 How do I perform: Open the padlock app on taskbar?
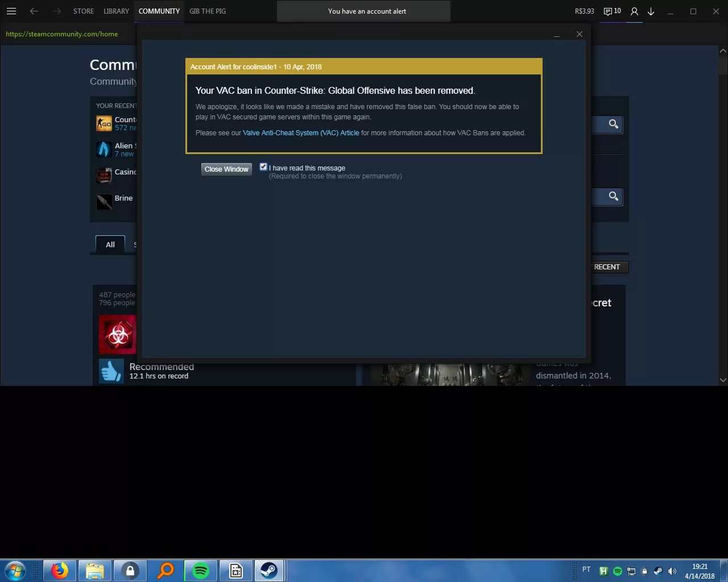[x=130, y=570]
